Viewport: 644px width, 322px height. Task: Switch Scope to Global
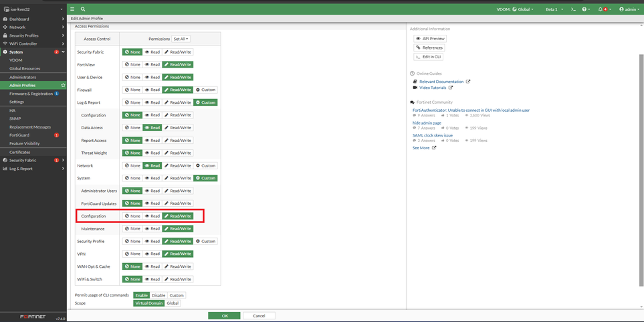point(173,303)
